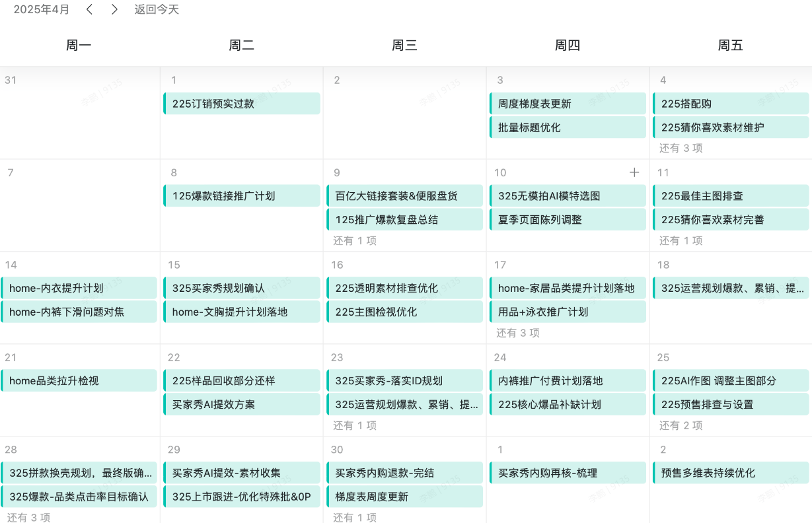Open 325运营规划爆款 event on April 23
Screen dimensions: 812x523
404,405
